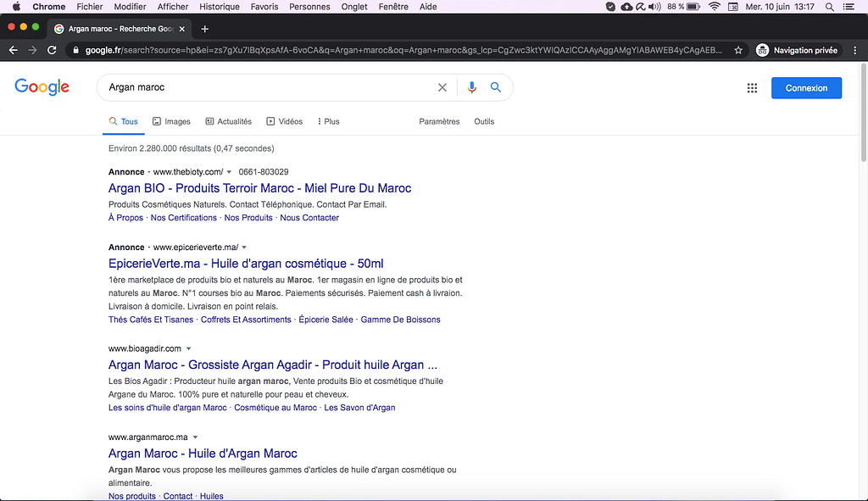Go back to the previous page
The height and width of the screenshot is (501, 868).
[13, 50]
